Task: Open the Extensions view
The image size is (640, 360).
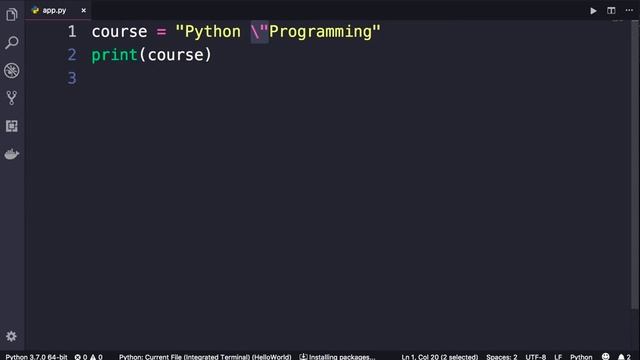Action: pyautogui.click(x=11, y=126)
